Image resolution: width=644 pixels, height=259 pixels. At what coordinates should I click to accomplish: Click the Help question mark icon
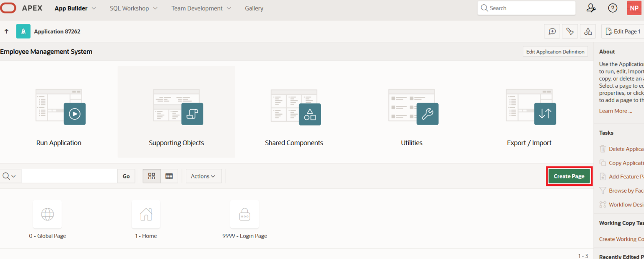613,8
